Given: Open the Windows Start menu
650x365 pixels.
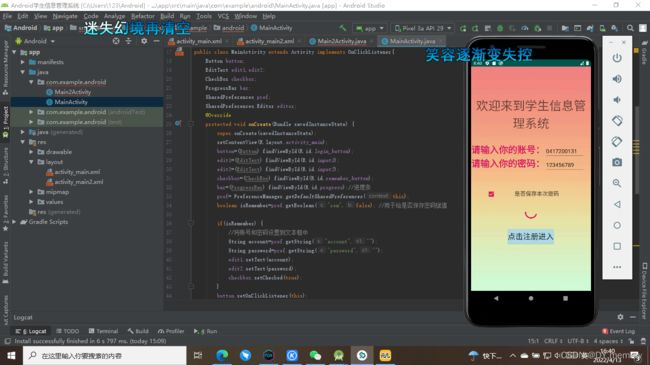Looking at the screenshot, I should [x=11, y=355].
